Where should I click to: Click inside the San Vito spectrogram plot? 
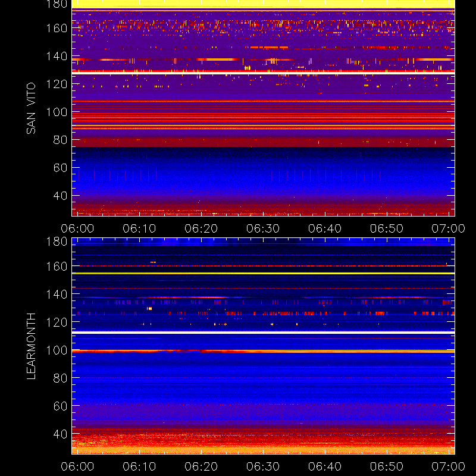[x=263, y=108]
